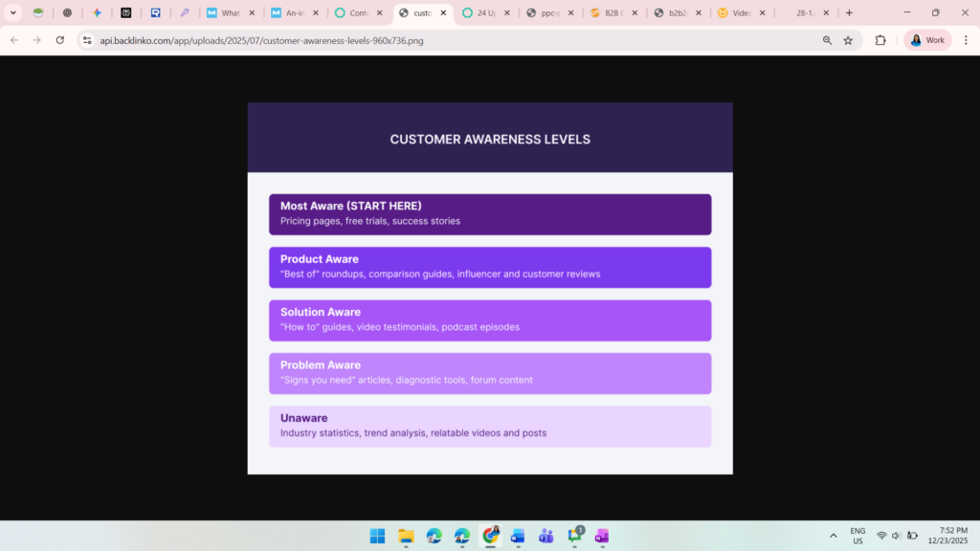Screen dimensions: 980x551
Task: Click the back navigation arrow
Action: (x=13, y=40)
